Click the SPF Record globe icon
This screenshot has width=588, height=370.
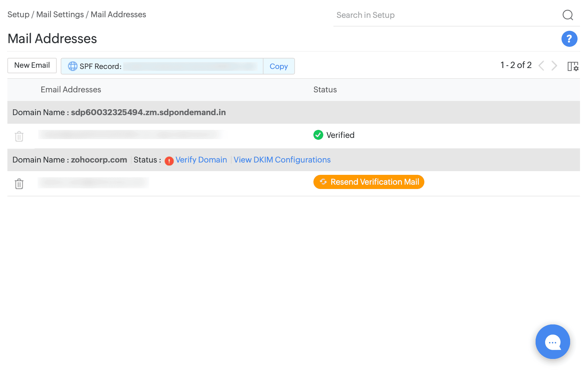(x=72, y=66)
